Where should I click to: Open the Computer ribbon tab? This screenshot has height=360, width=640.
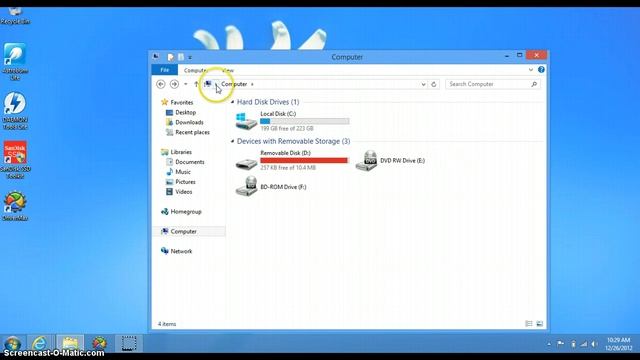(196, 70)
